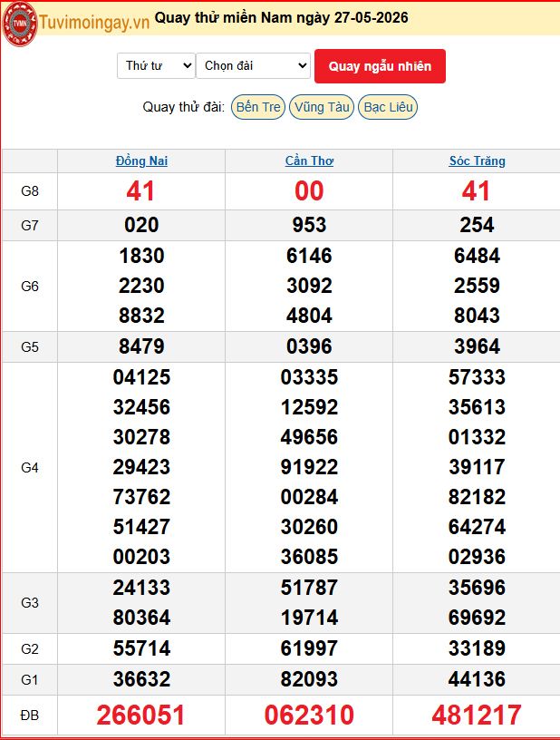This screenshot has width=560, height=740.
Task: Click the Quay ngẫu nhiên button
Action: pyautogui.click(x=380, y=66)
